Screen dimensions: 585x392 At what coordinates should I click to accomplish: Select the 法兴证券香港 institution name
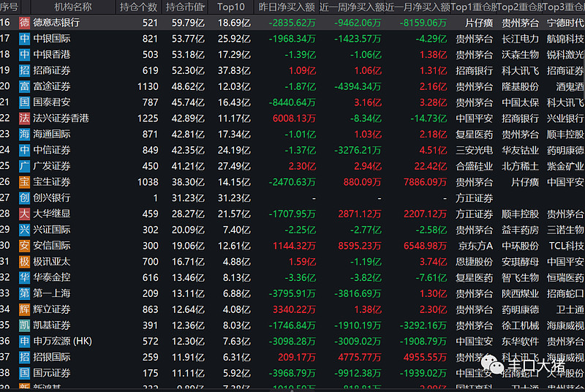[x=61, y=118]
